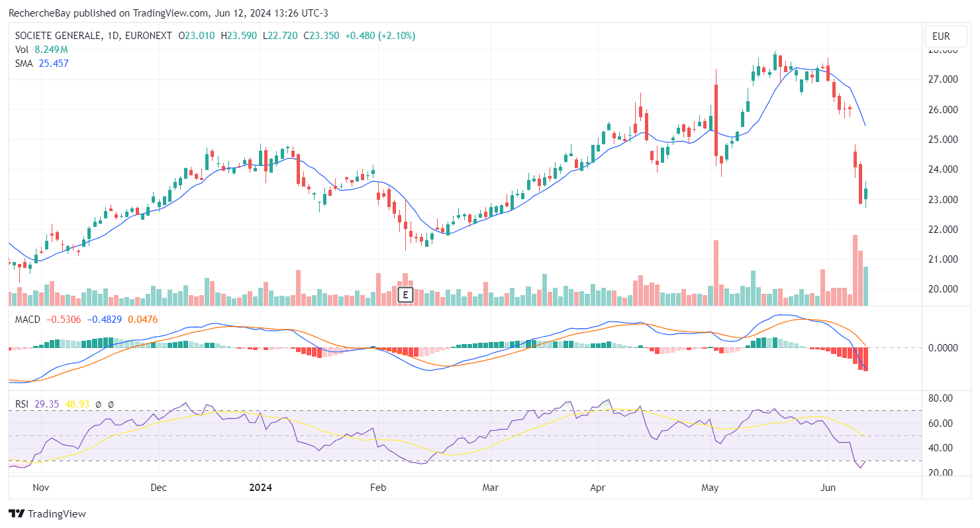
Task: Click the SMA value 25.457
Action: click(54, 64)
